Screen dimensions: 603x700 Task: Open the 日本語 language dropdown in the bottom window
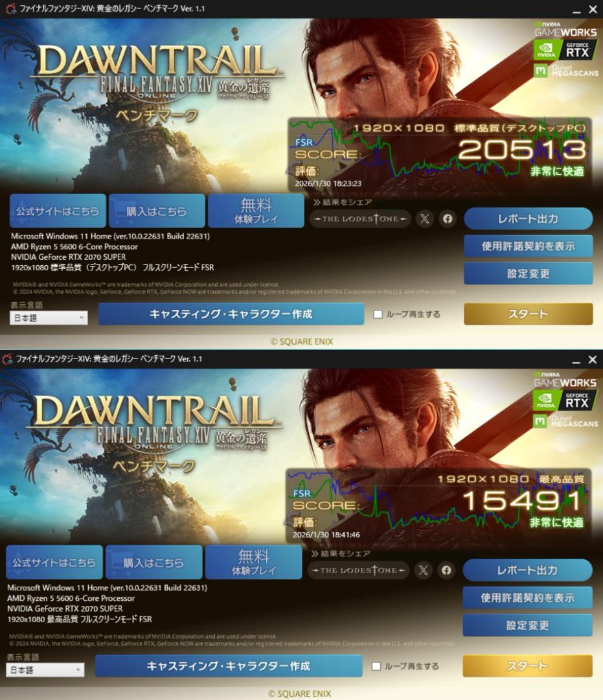pos(45,670)
